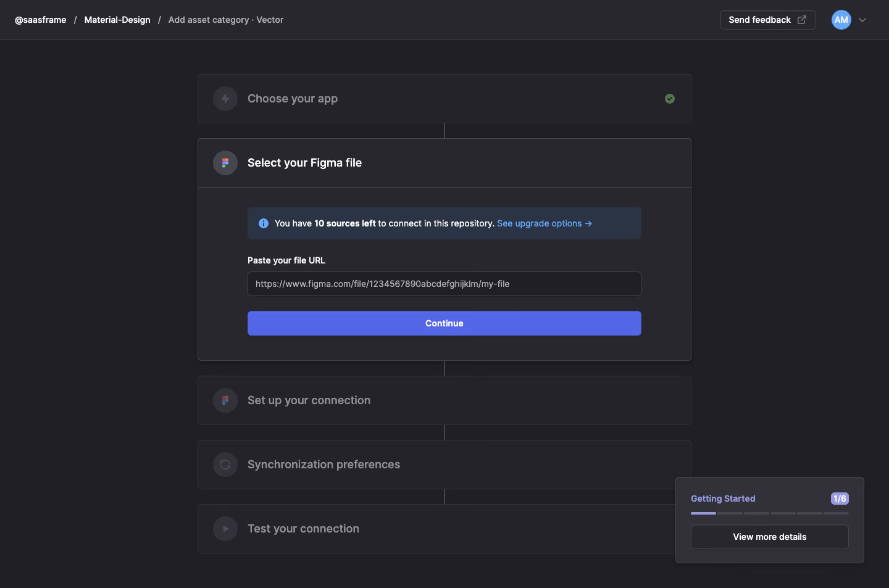This screenshot has width=889, height=588.
Task: Click the blue info icon in the sources notice
Action: tap(264, 223)
